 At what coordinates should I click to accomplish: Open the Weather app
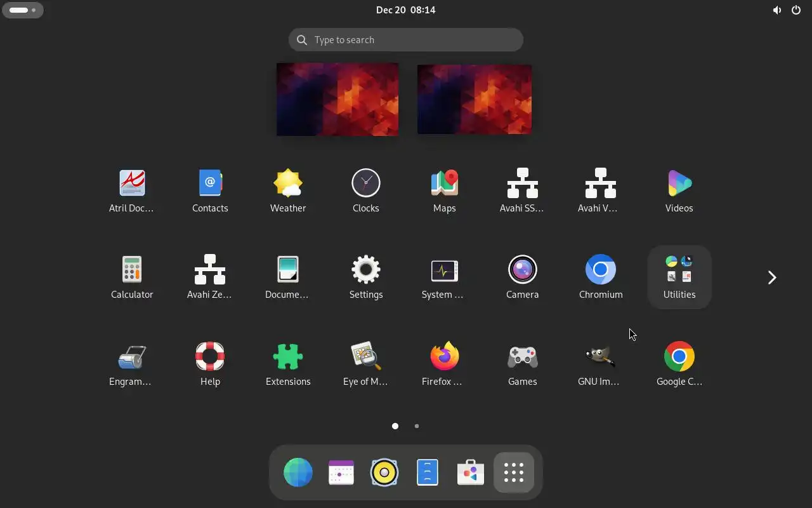pyautogui.click(x=288, y=190)
